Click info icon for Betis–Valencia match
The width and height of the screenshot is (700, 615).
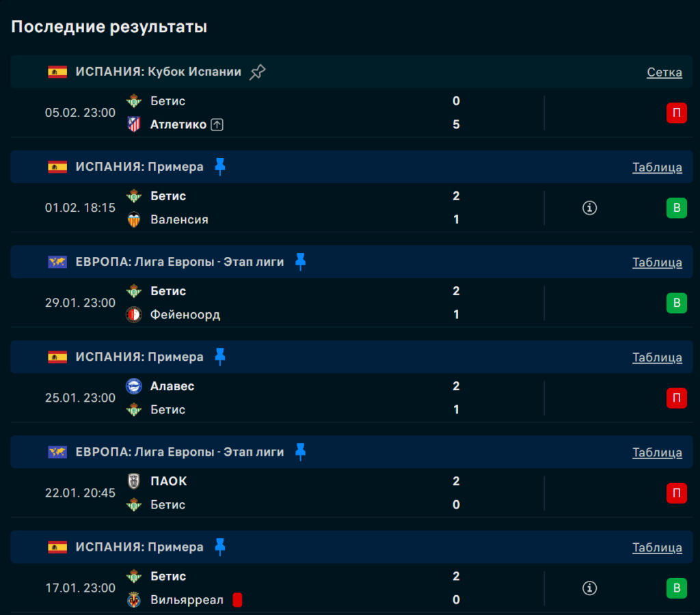(589, 208)
